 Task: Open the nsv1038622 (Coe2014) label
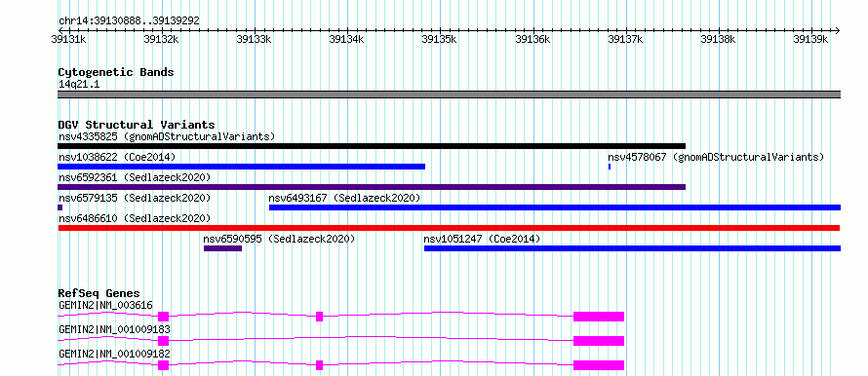[x=117, y=157]
